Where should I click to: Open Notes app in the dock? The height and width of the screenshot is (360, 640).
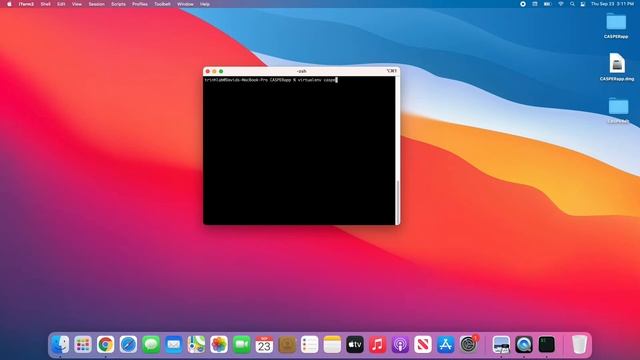click(x=332, y=344)
